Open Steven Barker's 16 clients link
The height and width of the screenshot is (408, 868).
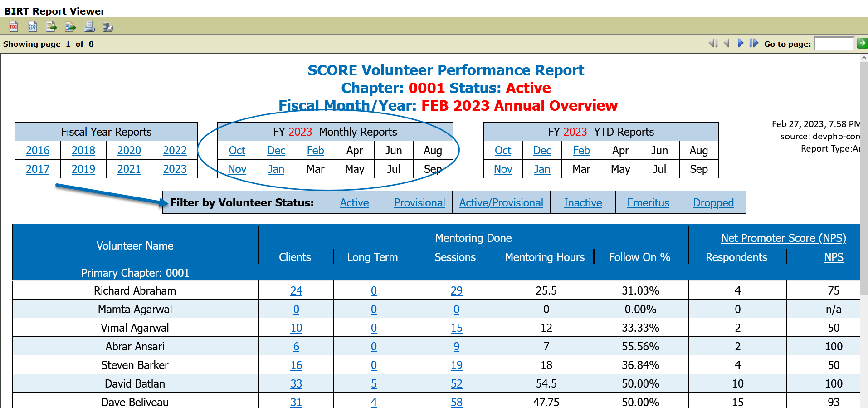[296, 365]
